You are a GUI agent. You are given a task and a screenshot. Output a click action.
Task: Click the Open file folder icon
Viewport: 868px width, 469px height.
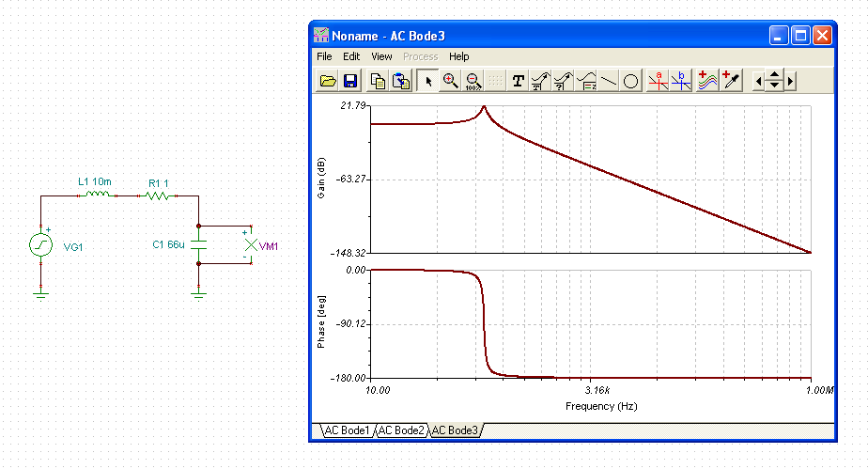pos(327,82)
